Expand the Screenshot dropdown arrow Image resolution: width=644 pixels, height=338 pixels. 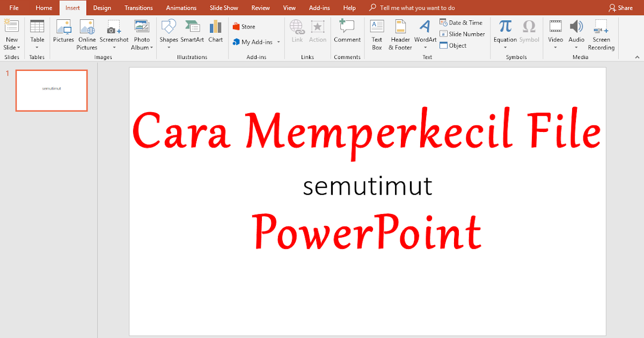[114, 48]
